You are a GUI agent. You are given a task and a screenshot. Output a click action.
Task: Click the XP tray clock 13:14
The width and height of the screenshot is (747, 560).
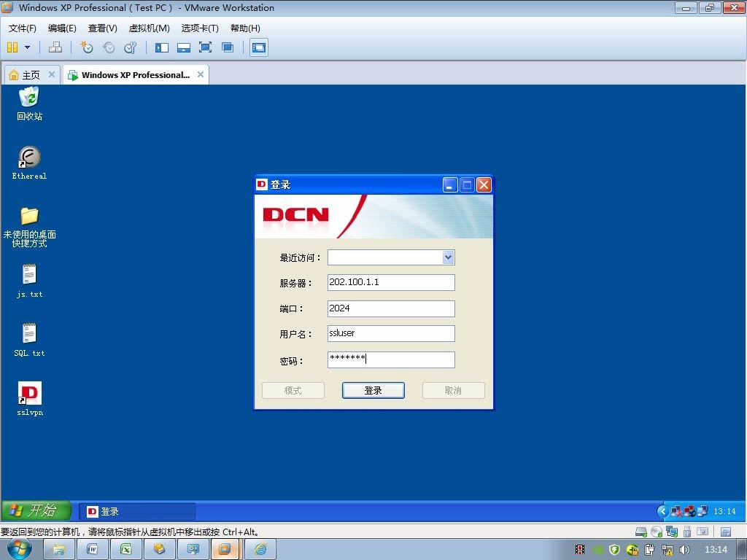[724, 511]
